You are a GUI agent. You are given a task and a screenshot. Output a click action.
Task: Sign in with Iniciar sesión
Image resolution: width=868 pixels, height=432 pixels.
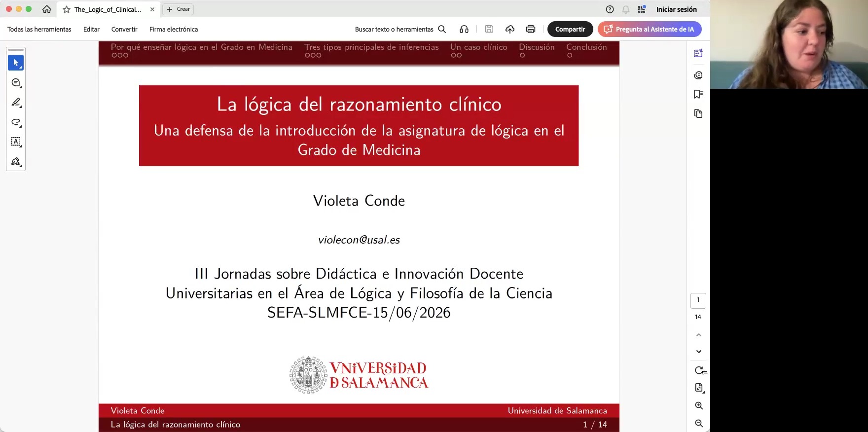(x=676, y=9)
